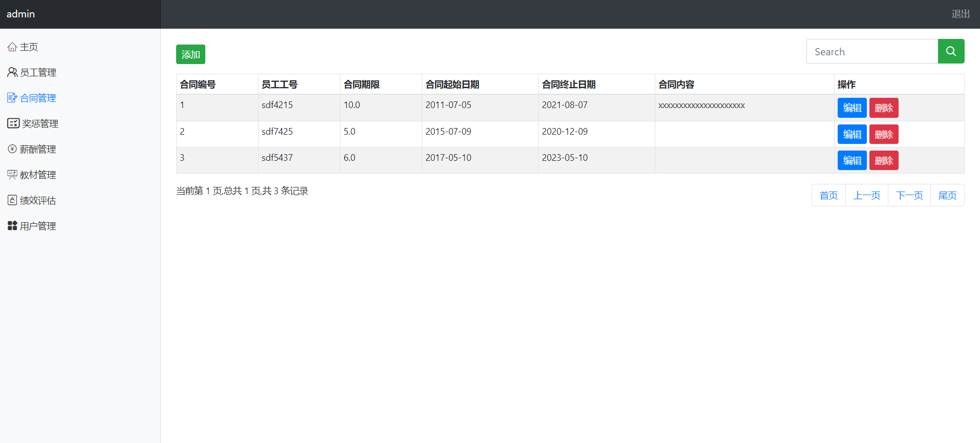Select the sdf5437 employee number cell

click(299, 160)
